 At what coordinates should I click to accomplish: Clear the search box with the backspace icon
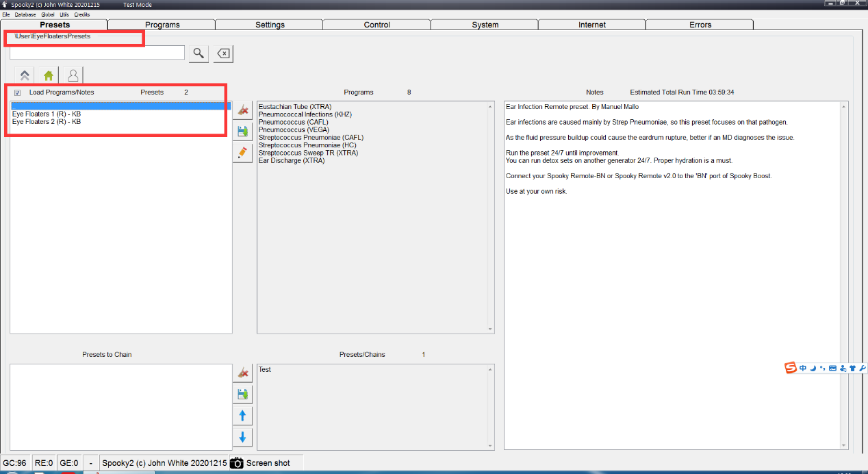pyautogui.click(x=223, y=53)
